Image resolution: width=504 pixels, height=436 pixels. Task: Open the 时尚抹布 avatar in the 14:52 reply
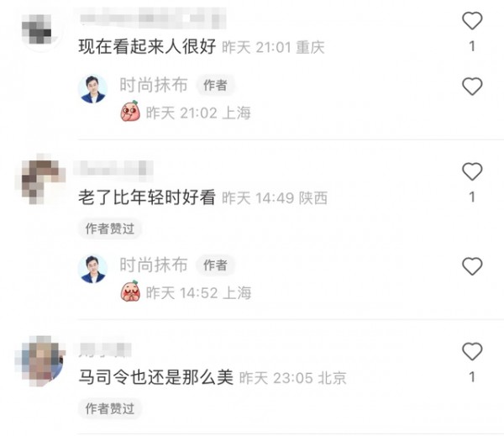tap(92, 269)
